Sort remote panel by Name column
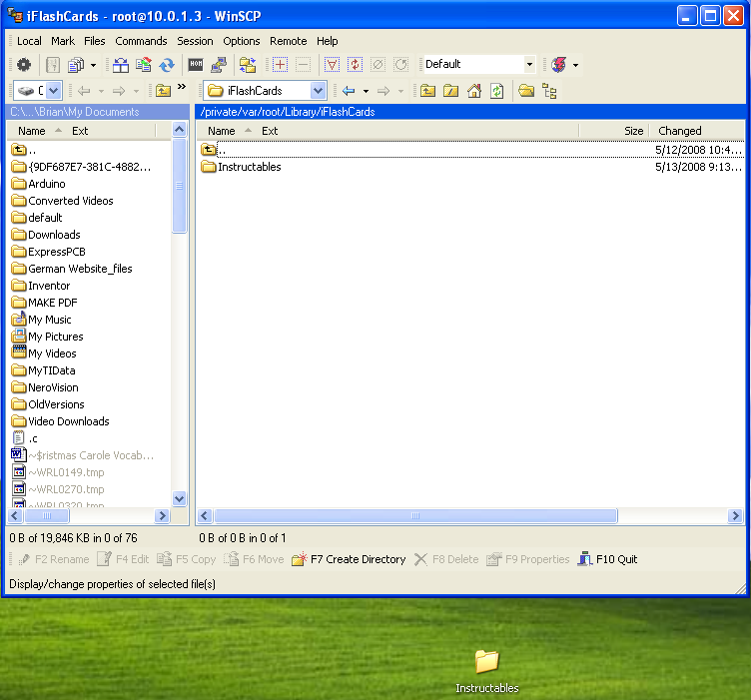Image resolution: width=751 pixels, height=700 pixels. point(222,131)
